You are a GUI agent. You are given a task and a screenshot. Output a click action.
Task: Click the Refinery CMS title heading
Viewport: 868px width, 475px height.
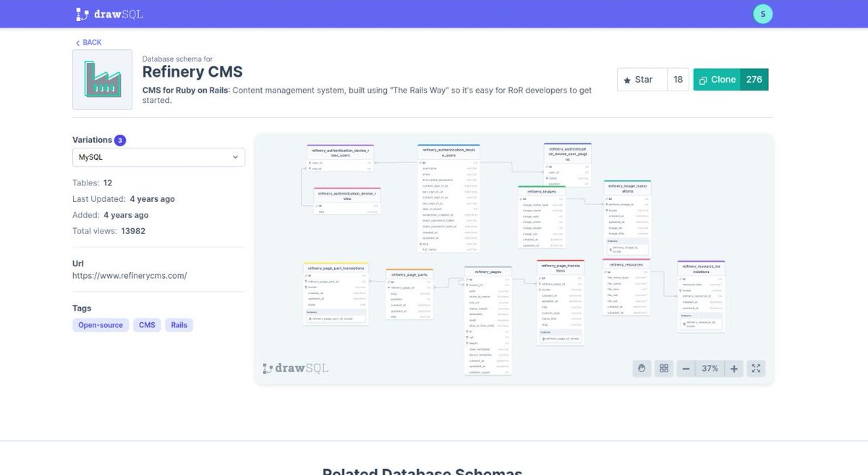[192, 72]
